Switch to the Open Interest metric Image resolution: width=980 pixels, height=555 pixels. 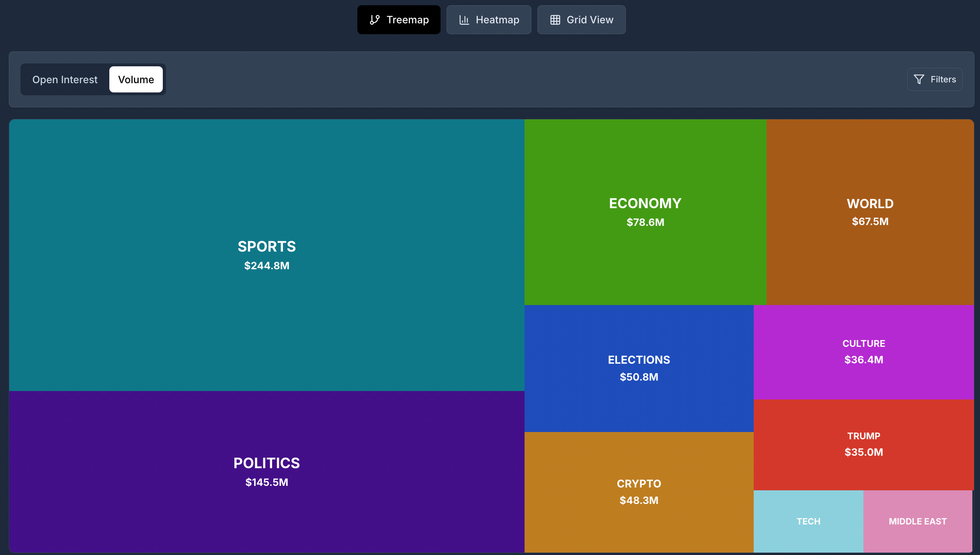(65, 80)
